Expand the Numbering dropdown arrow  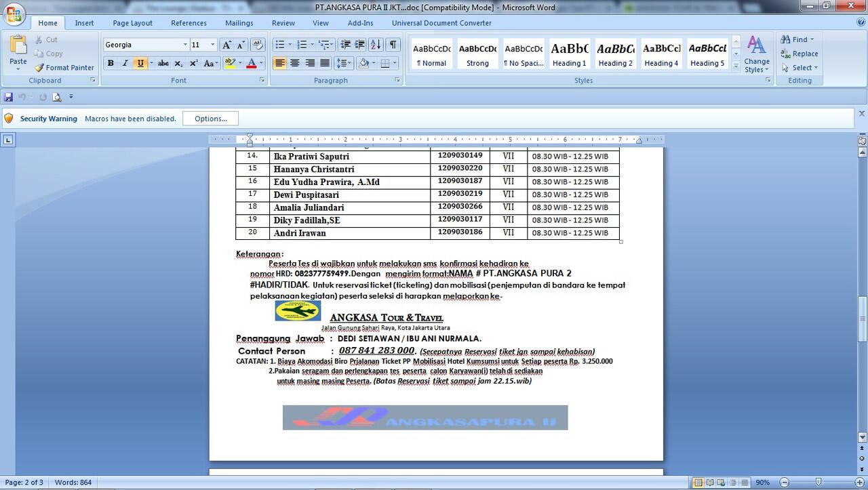coord(313,45)
